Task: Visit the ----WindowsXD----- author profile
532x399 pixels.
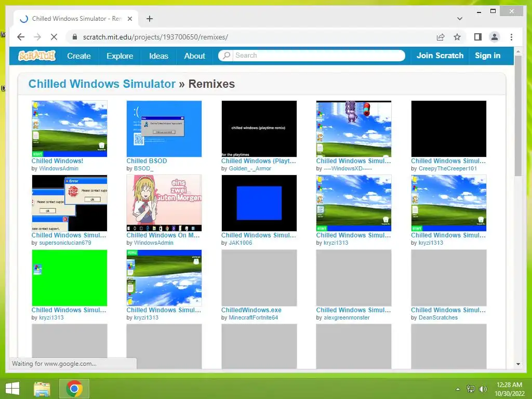Action: (348, 168)
